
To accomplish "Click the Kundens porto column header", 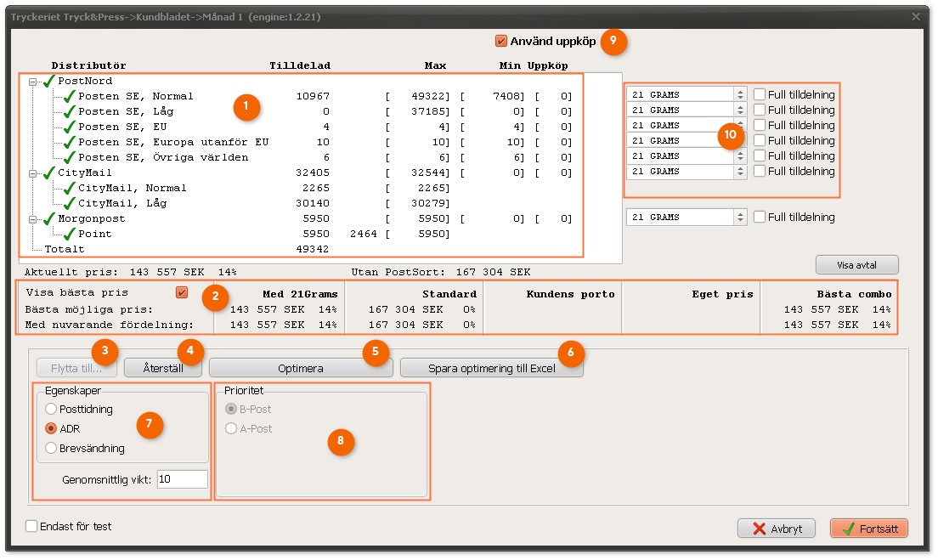I will coord(570,294).
